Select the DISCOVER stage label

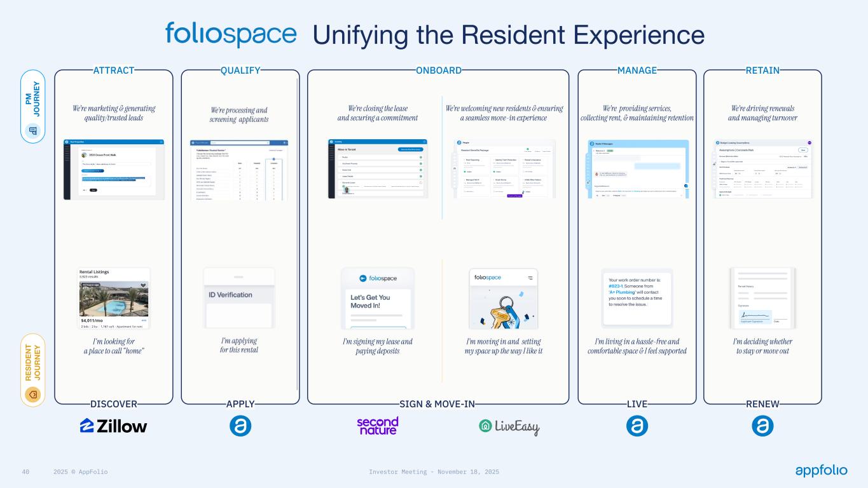[x=114, y=404]
